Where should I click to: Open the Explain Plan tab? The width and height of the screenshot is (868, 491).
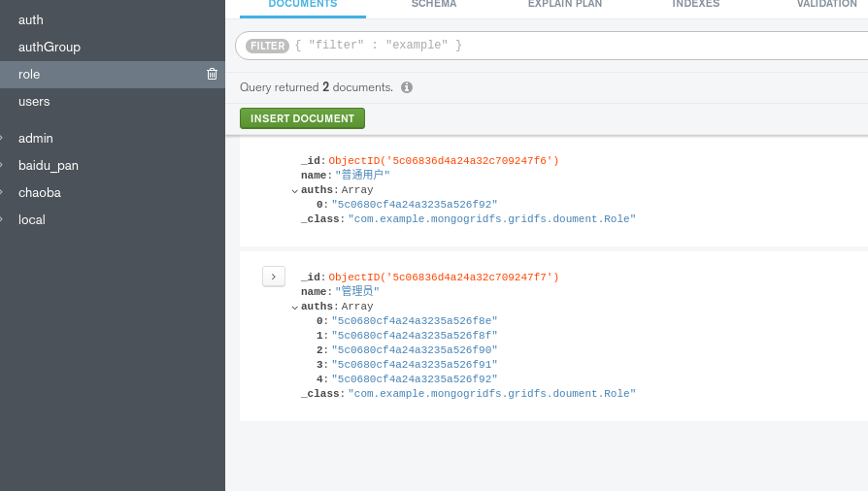(x=565, y=5)
